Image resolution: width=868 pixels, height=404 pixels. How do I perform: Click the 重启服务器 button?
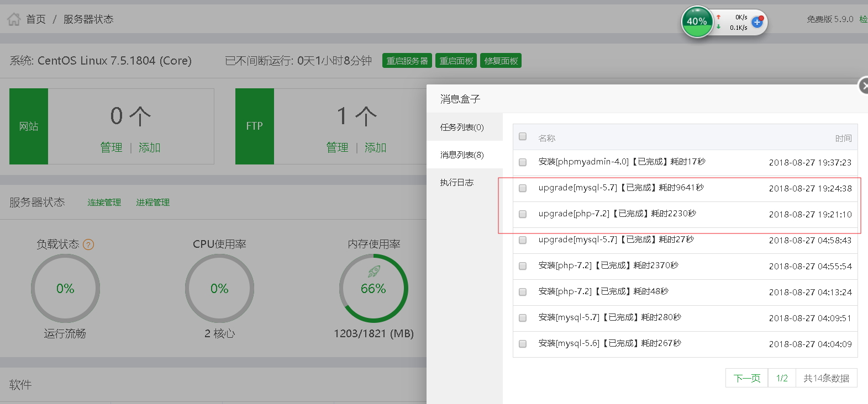(x=407, y=61)
